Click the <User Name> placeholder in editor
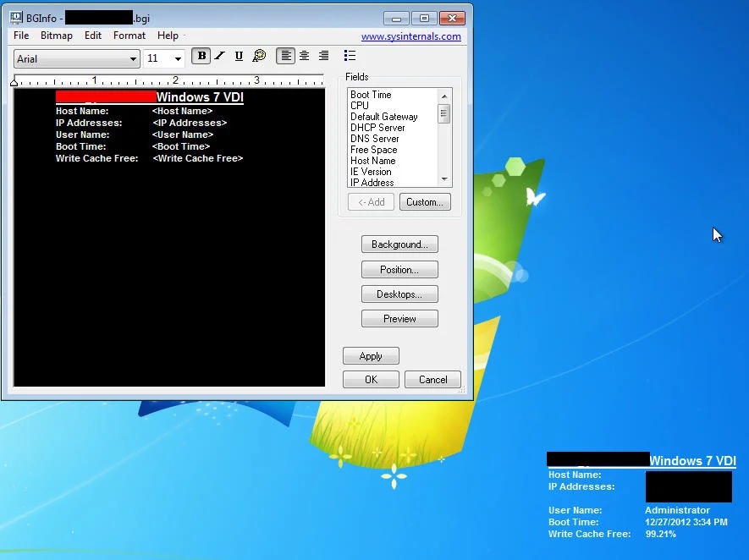The width and height of the screenshot is (749, 560). 183,135
